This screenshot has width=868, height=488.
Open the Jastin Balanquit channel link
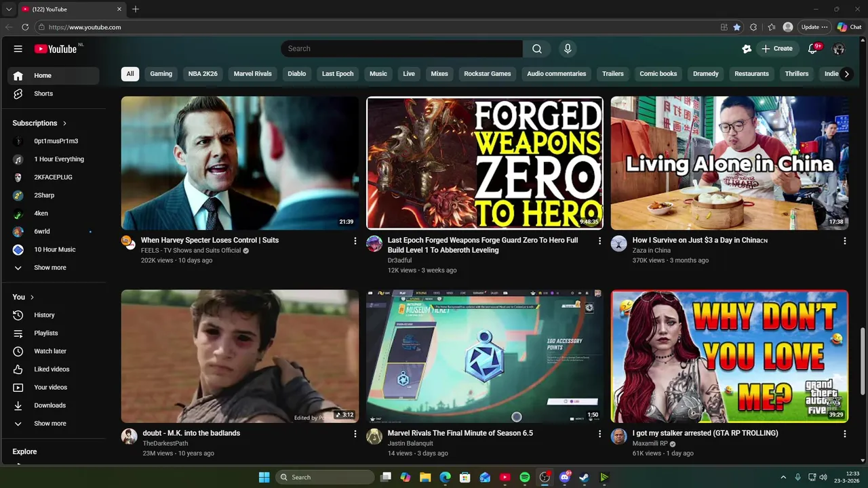pyautogui.click(x=410, y=443)
